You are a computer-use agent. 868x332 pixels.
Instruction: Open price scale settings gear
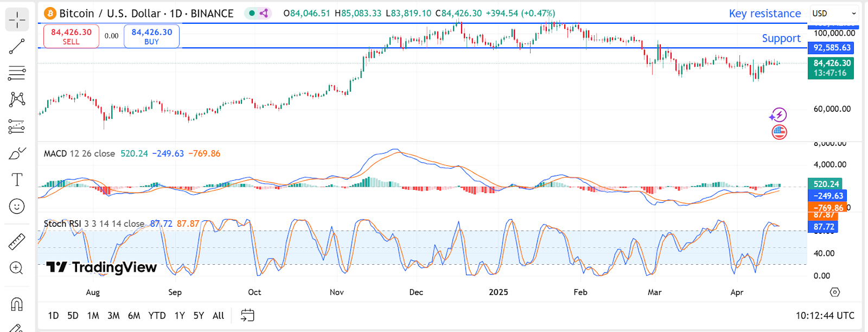click(x=835, y=292)
